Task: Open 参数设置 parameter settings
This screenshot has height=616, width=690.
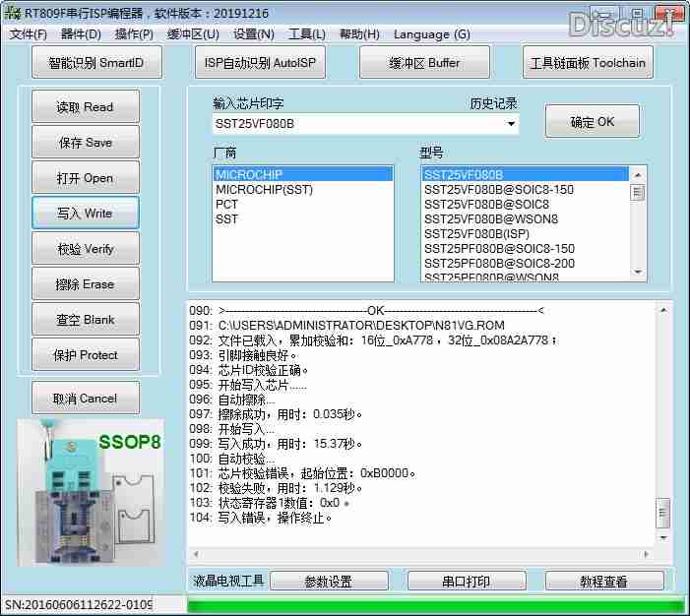Action: 329,582
